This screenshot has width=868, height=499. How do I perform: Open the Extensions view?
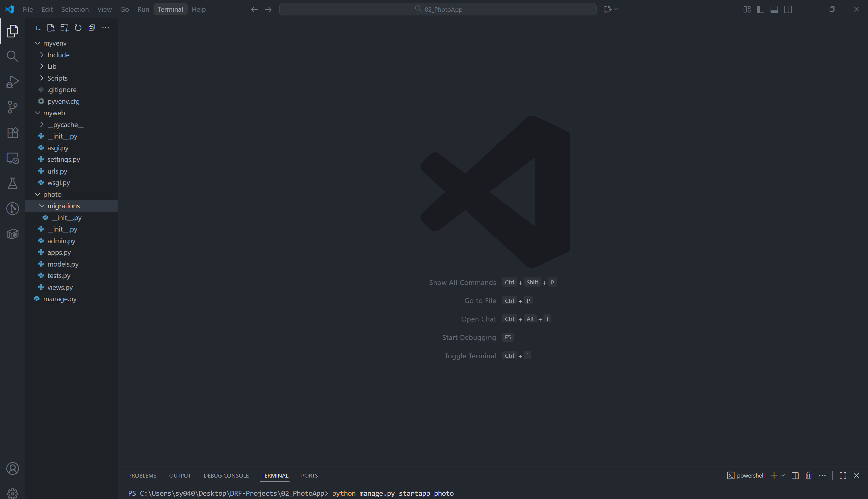(13, 133)
